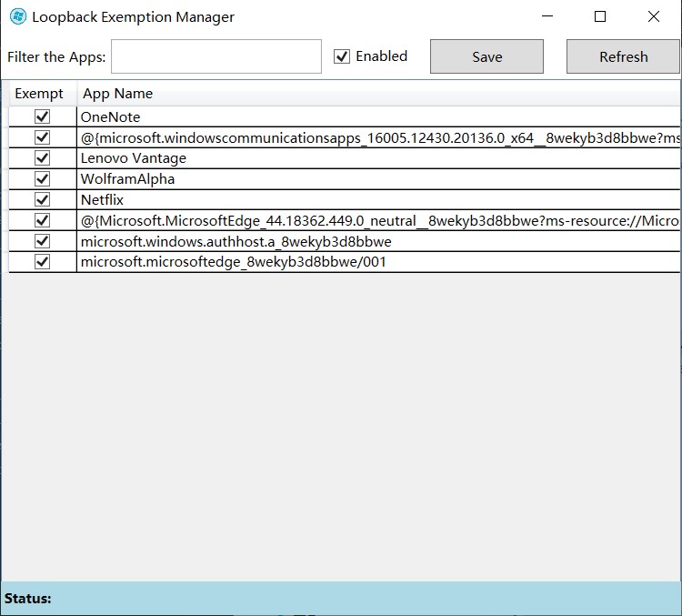Click the Status label in status bar
The width and height of the screenshot is (682, 616).
(28, 598)
